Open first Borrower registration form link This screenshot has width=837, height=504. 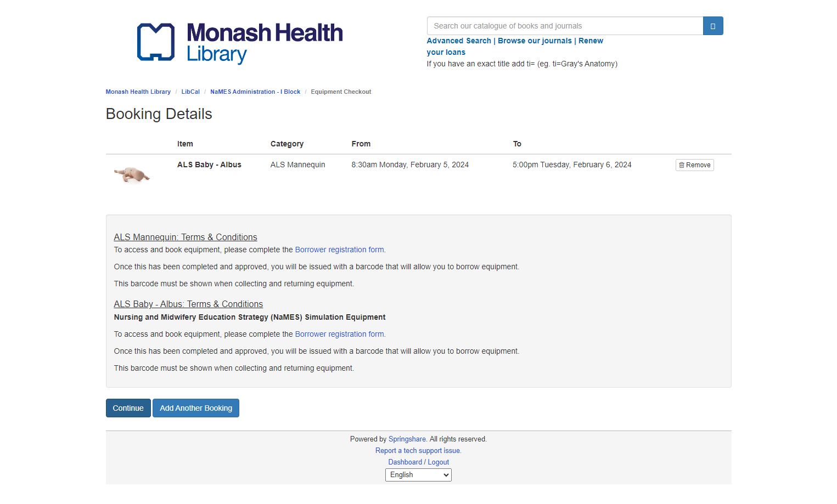[x=340, y=250]
